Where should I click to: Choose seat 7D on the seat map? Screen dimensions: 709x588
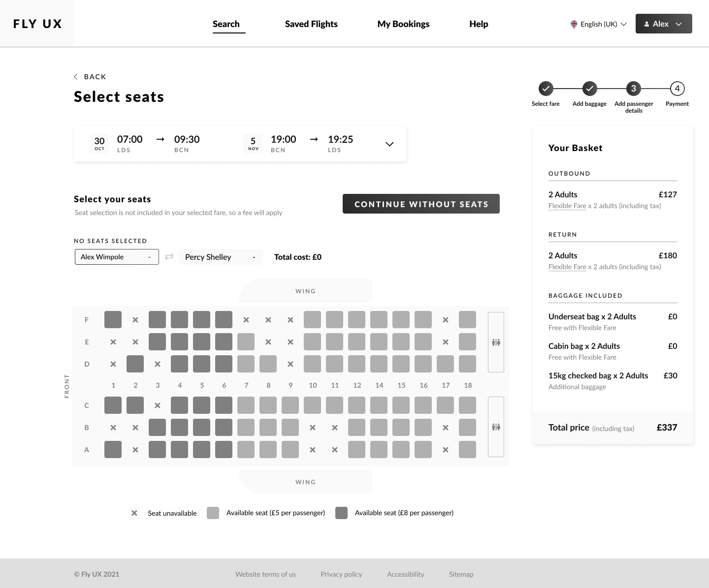pos(246,364)
